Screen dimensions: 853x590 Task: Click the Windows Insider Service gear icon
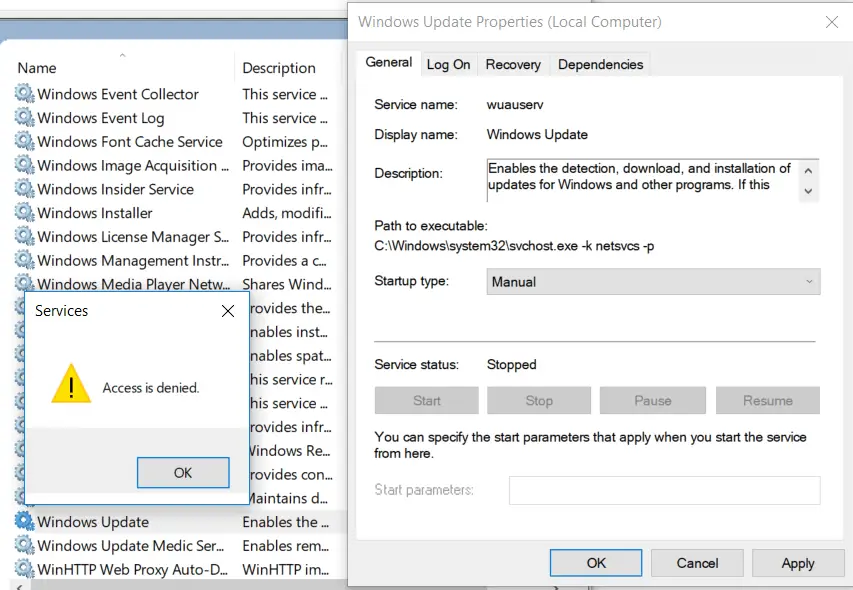24,189
